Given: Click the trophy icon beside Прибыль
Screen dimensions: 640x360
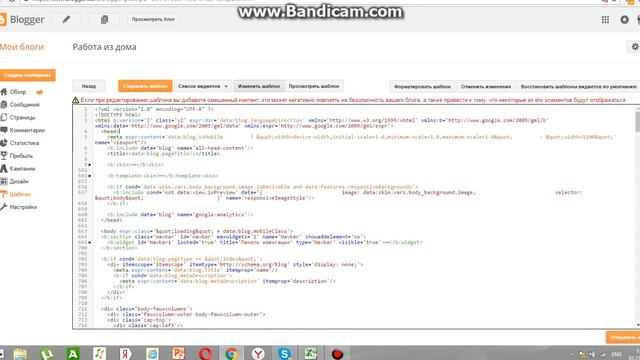Looking at the screenshot, I should point(4,156).
